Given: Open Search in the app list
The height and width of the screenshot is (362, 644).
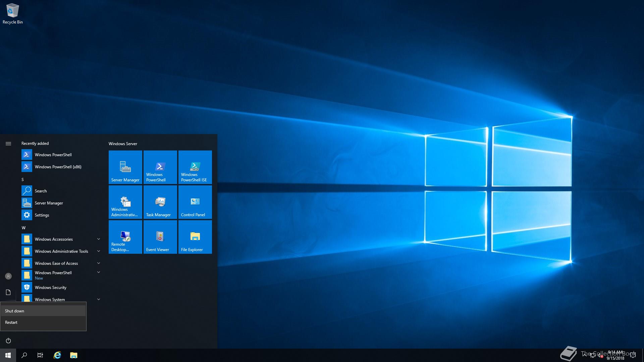Looking at the screenshot, I should (x=62, y=191).
